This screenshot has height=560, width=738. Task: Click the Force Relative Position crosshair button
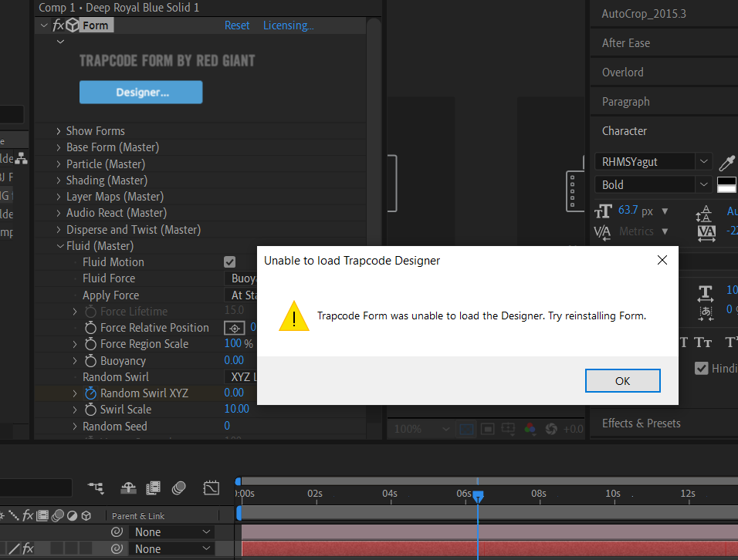pos(235,328)
